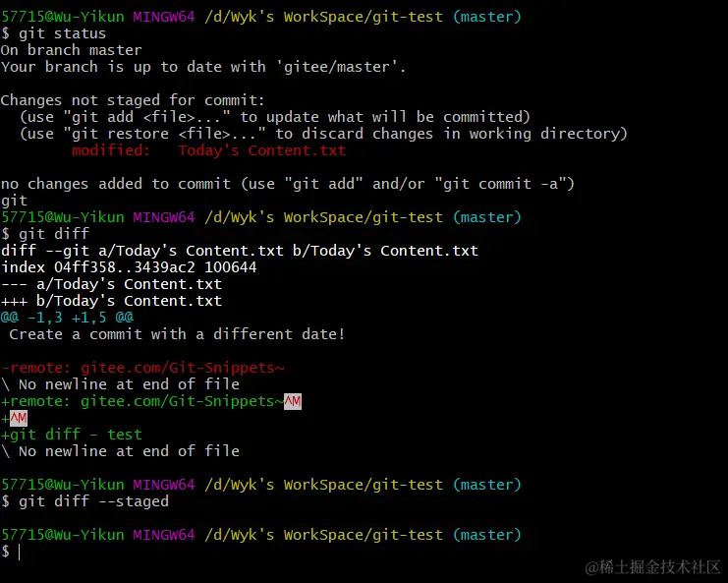This screenshot has height=583, width=728.
Task: Click 'index 04ff358..3439ac2 100644' line
Action: [129, 267]
